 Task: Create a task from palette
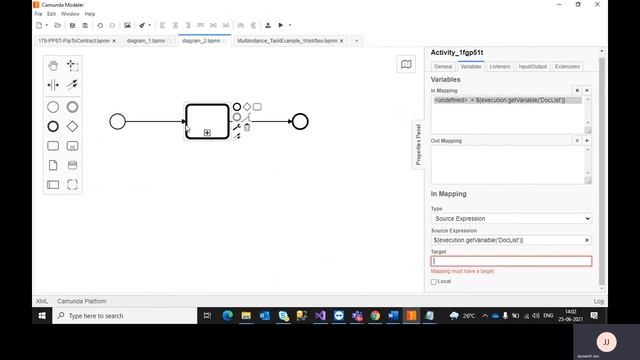pyautogui.click(x=53, y=146)
